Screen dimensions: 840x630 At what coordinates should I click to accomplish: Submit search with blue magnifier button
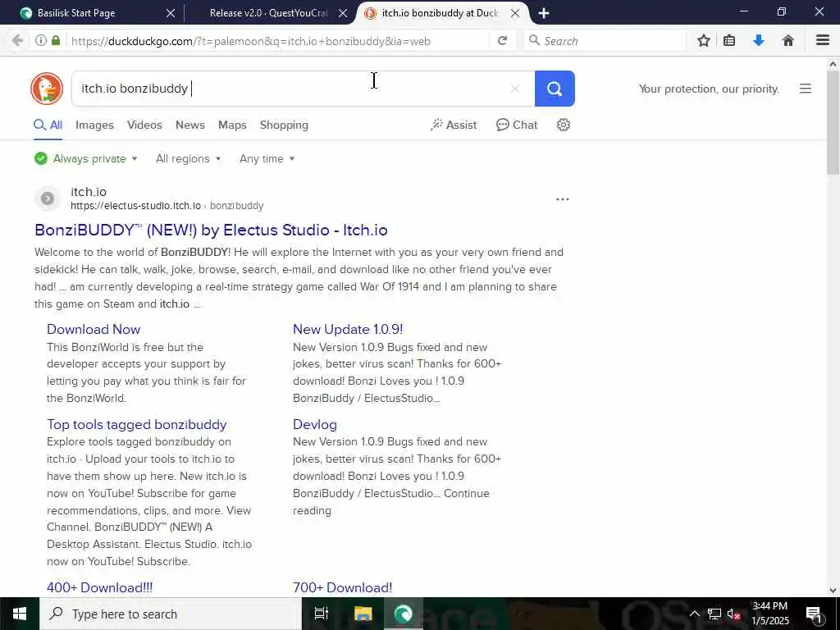pos(555,89)
